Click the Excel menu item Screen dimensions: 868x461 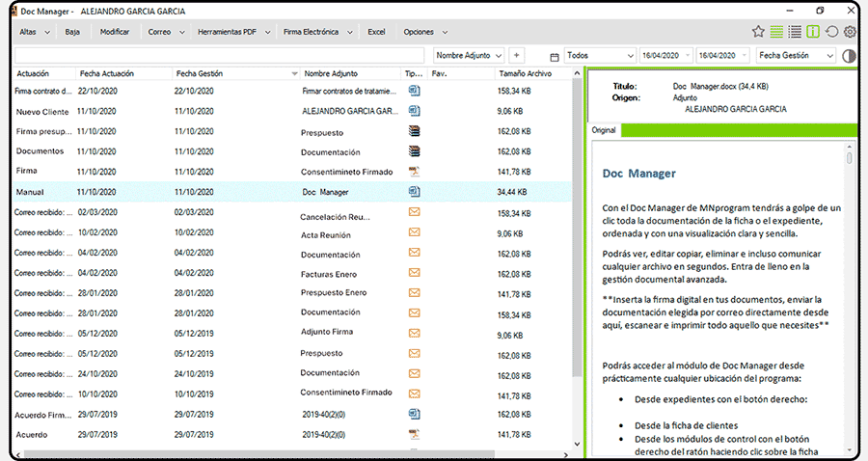376,32
